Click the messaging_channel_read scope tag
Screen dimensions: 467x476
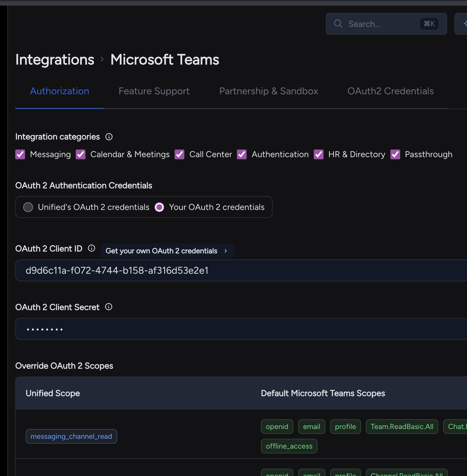point(71,436)
